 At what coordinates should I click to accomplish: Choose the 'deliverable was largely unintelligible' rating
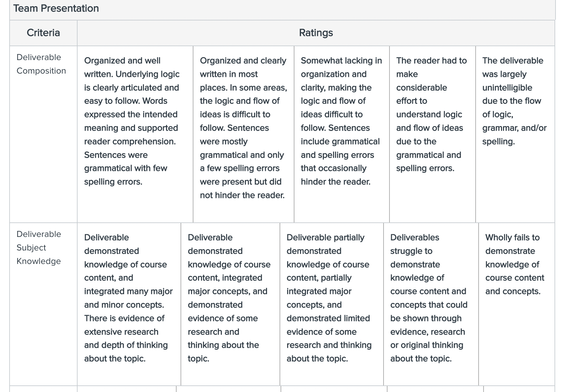(x=515, y=134)
